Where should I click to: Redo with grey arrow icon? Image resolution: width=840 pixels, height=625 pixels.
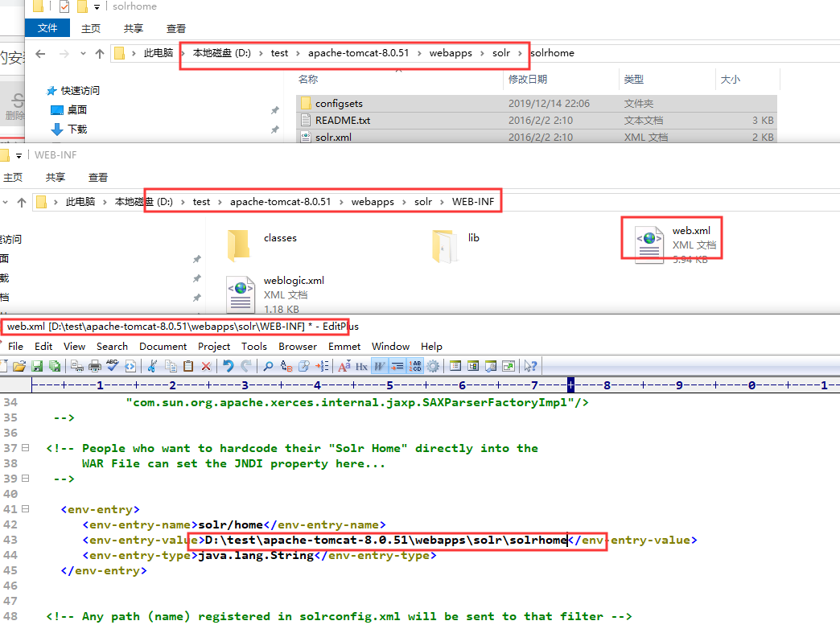[x=246, y=366]
